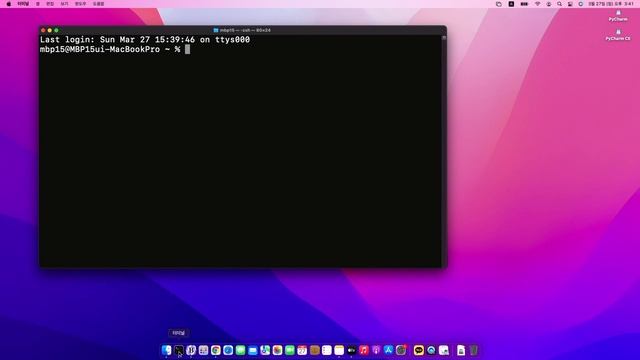
Task: Open the 도움말 menu in the menu bar
Action: tap(98, 4)
